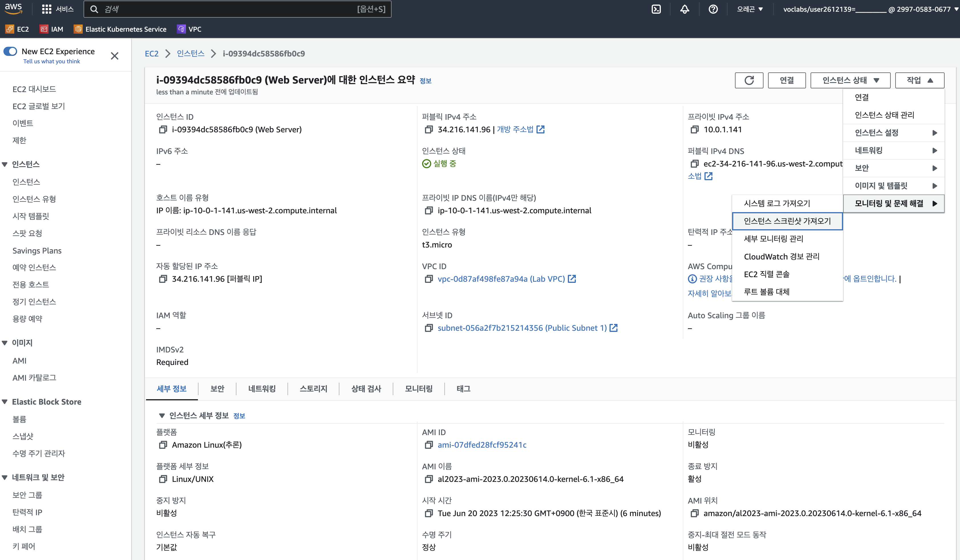Copy the private IPv4 address 10.0.1.141
This screenshot has width=960, height=560.
[x=694, y=129]
